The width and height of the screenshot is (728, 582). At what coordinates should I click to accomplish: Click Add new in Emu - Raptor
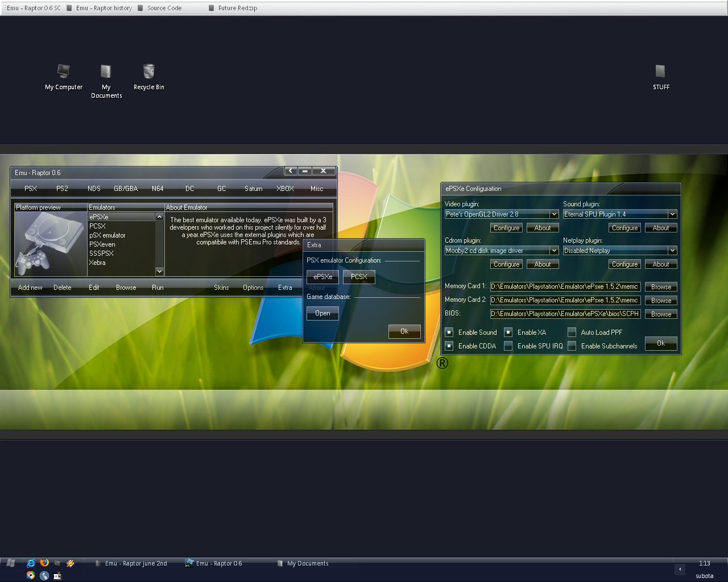pyautogui.click(x=30, y=288)
